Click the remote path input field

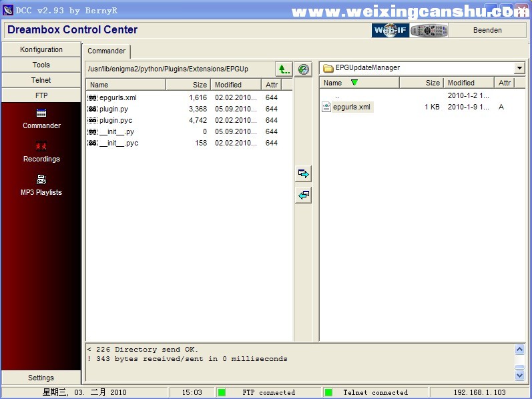tap(180, 69)
